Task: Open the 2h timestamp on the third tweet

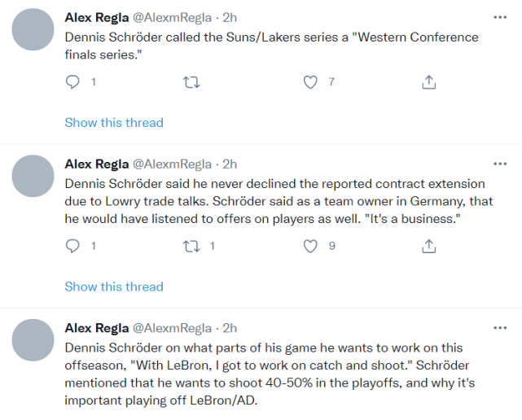Action: [x=230, y=328]
